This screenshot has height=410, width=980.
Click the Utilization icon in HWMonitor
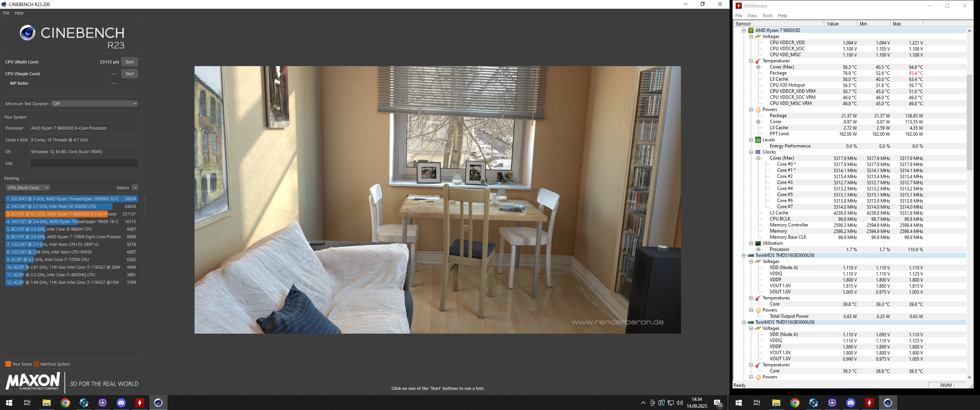758,244
